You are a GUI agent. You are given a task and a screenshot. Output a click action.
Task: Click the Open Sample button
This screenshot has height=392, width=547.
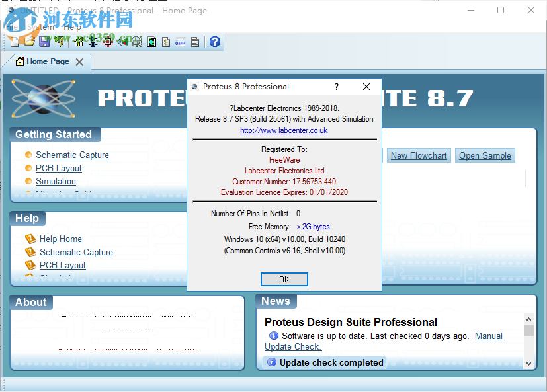(x=484, y=155)
